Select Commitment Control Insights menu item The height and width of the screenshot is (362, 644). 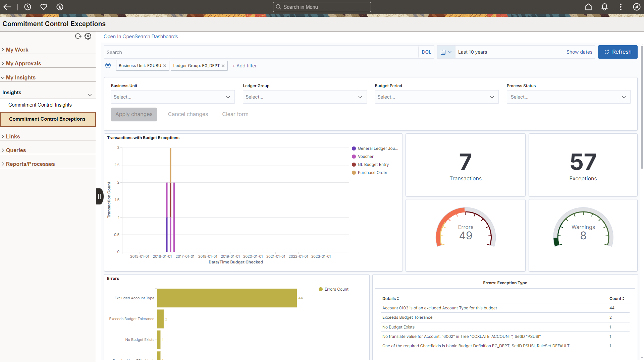40,105
